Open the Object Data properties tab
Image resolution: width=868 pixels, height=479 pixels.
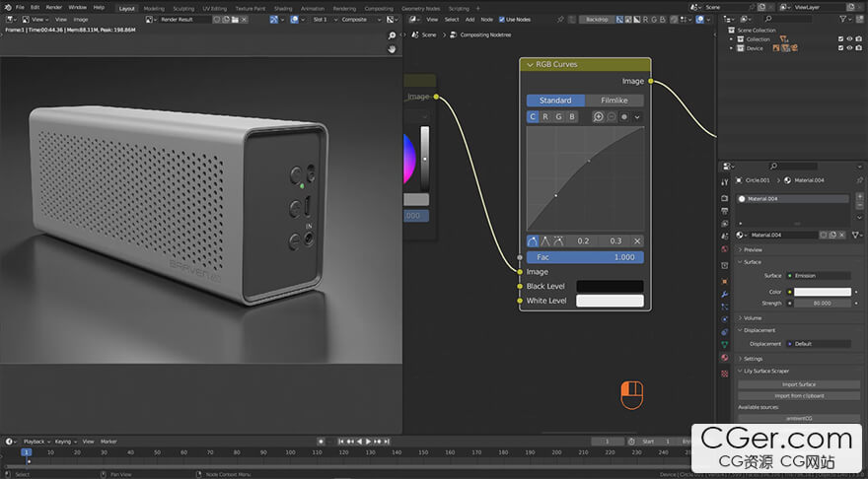[725, 345]
